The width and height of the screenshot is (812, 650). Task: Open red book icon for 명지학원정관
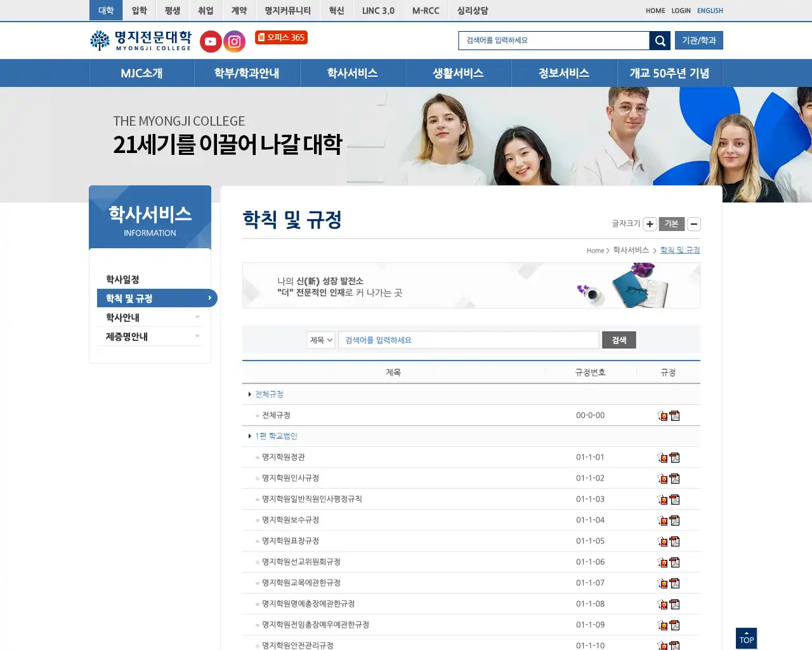coord(663,458)
